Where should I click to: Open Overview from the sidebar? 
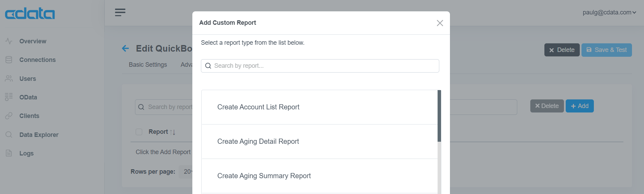[x=33, y=41]
